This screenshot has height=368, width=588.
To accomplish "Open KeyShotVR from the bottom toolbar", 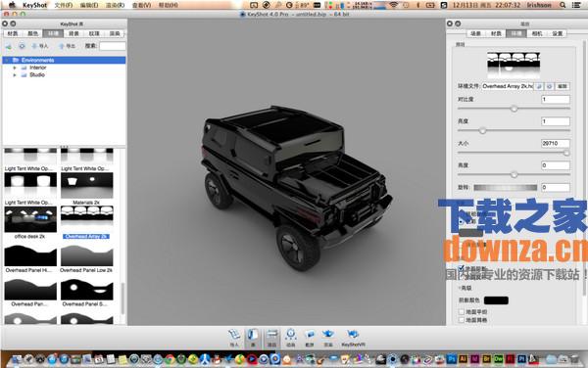I will tap(353, 338).
